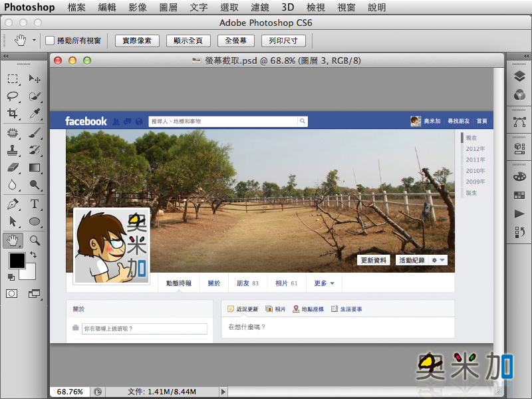Open the 濾鏡 menu
This screenshot has width=532, height=399.
260,7
